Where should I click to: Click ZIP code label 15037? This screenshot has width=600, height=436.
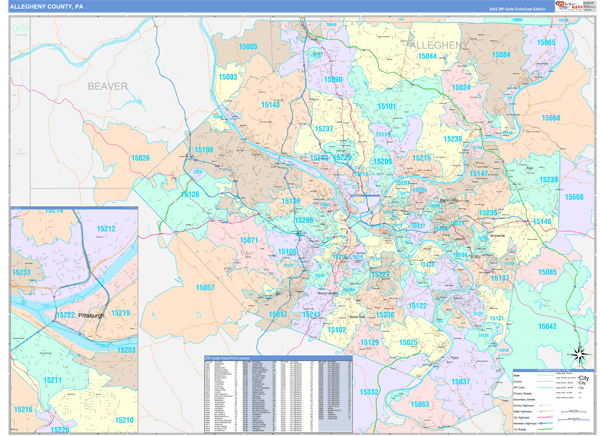tap(460, 382)
